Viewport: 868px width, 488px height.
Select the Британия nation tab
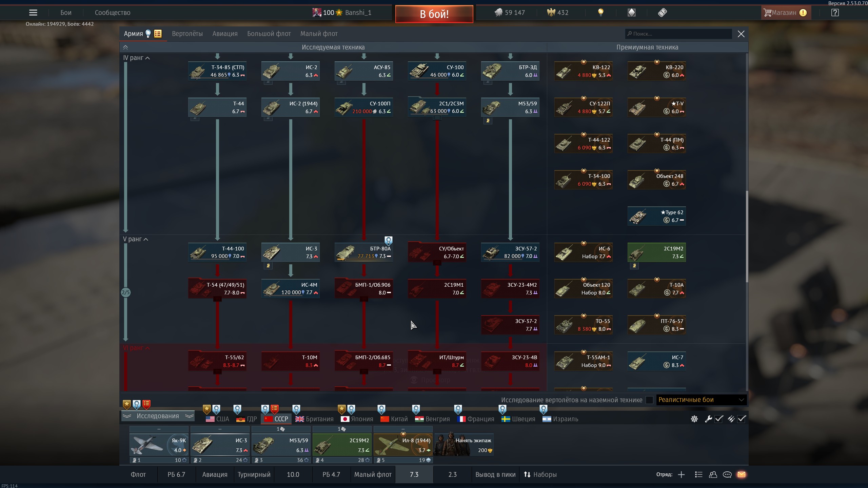click(x=314, y=419)
